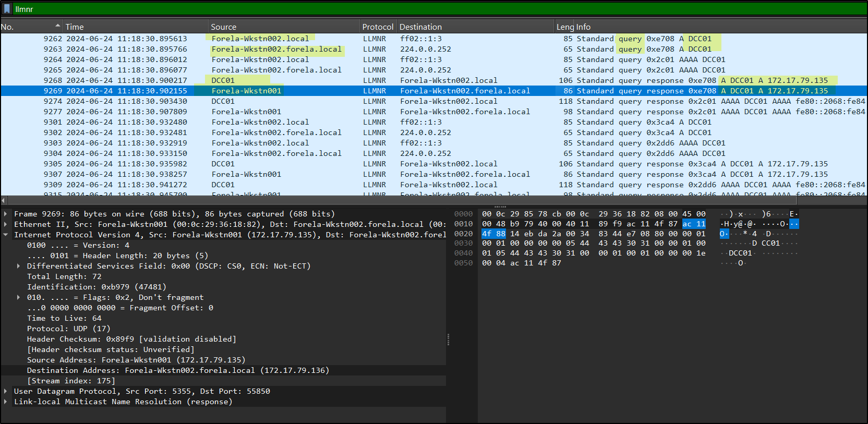
Task: Expand the Frame 9269 details
Action: tap(6, 214)
